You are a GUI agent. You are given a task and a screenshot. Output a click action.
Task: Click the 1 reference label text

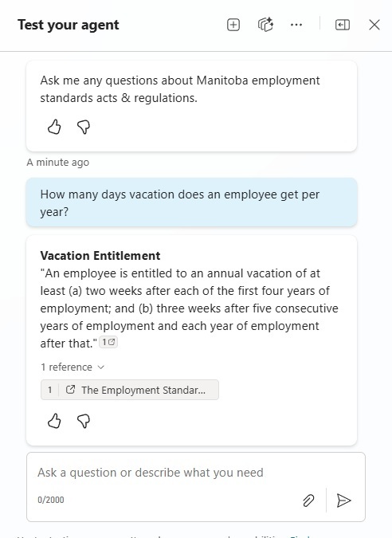click(x=67, y=367)
